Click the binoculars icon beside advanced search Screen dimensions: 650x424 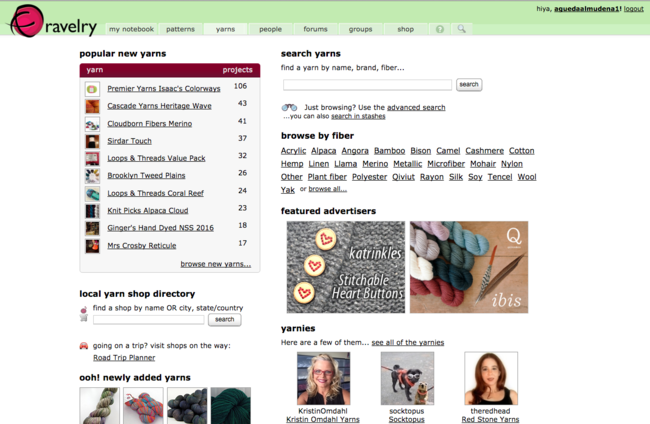[x=289, y=107]
